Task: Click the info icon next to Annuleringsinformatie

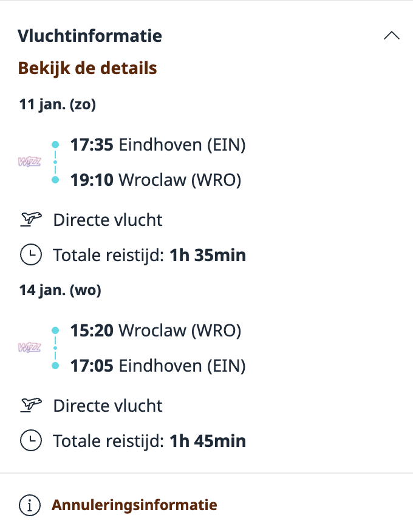Action: coord(30,504)
